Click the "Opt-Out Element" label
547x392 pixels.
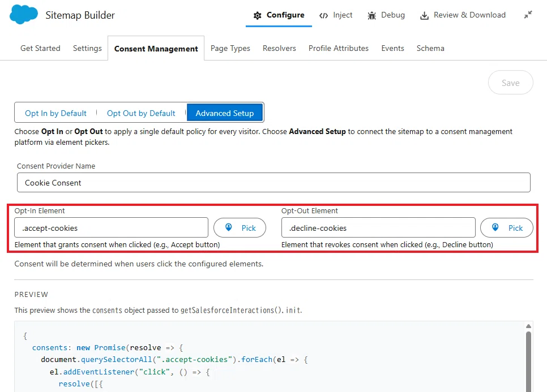pyautogui.click(x=309, y=210)
